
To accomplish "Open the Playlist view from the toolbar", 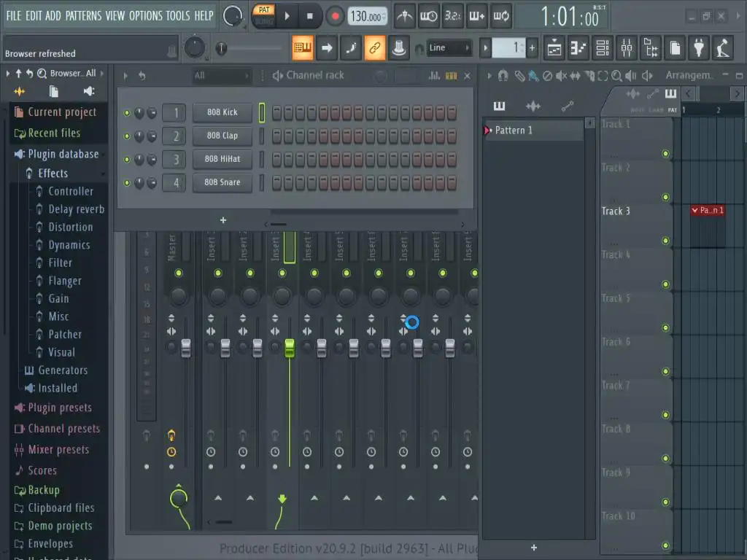I will click(554, 47).
